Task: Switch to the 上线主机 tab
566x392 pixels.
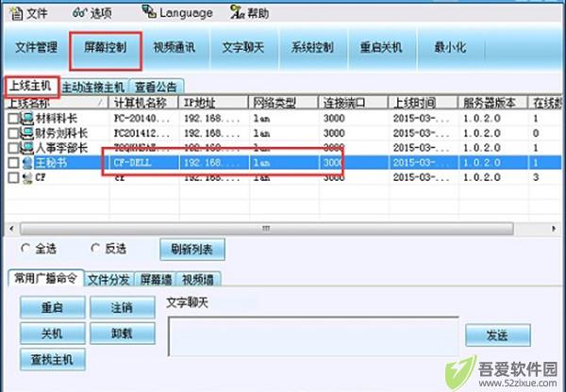Action: pos(31,86)
